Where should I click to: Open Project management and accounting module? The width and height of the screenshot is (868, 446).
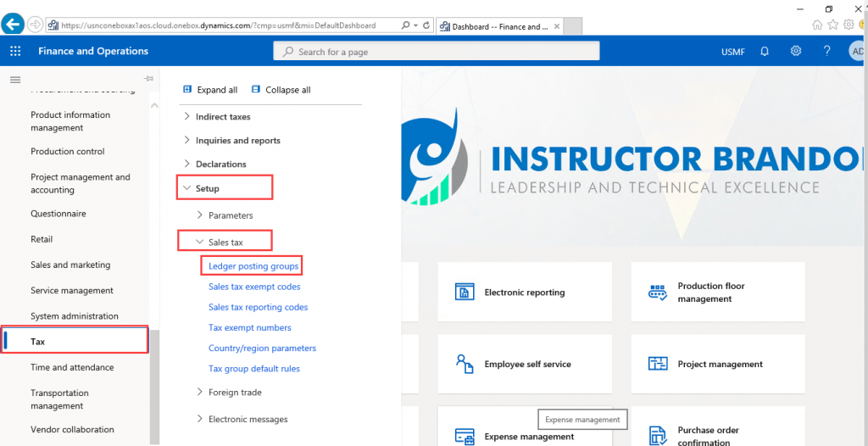[81, 183]
